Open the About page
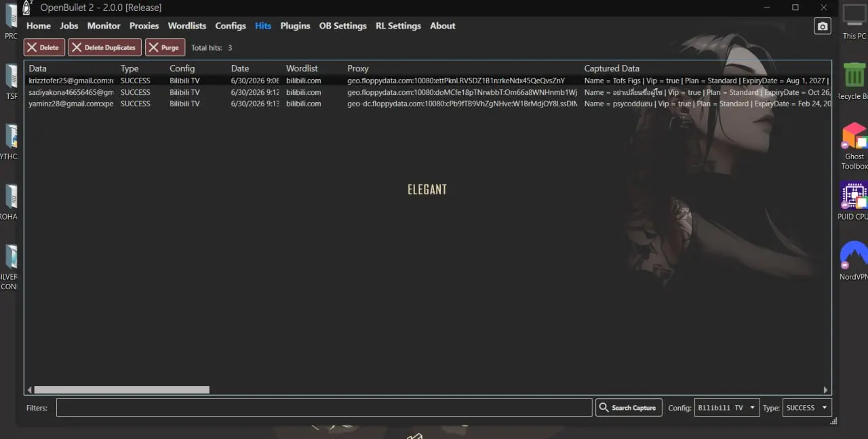Image resolution: width=868 pixels, height=439 pixels. pyautogui.click(x=443, y=26)
